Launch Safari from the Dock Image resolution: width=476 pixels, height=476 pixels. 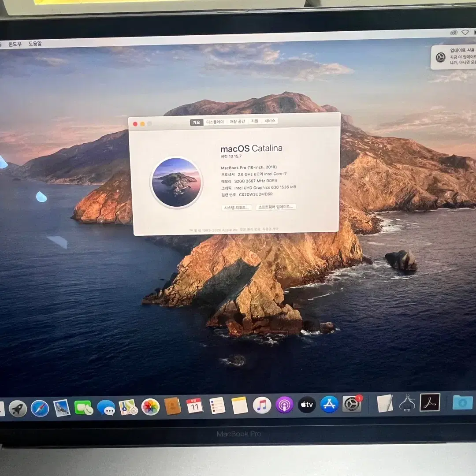click(40, 408)
